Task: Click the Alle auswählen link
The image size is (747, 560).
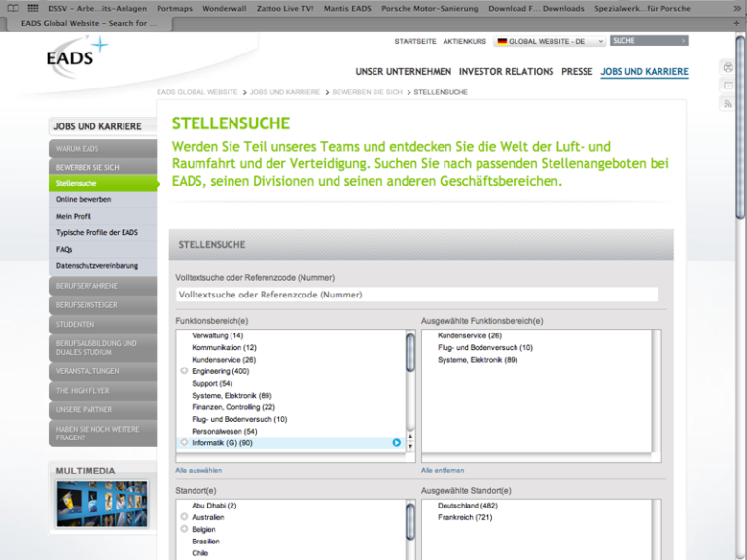Action: (x=198, y=470)
